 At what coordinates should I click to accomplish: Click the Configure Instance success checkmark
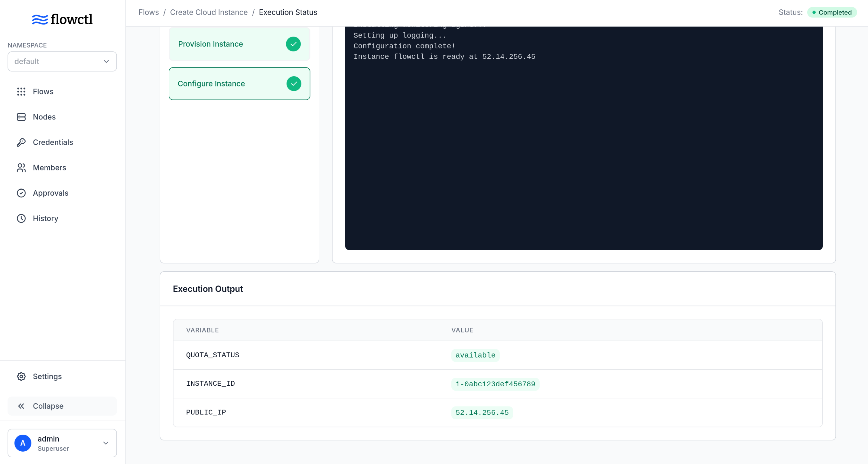click(293, 83)
